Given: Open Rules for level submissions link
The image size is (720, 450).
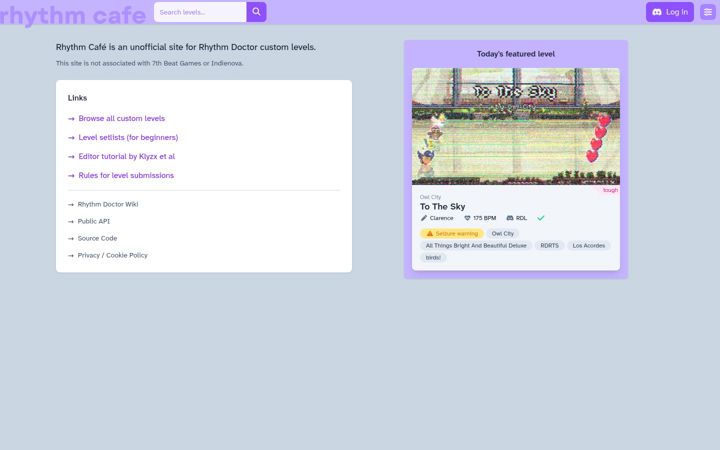Looking at the screenshot, I should (126, 175).
